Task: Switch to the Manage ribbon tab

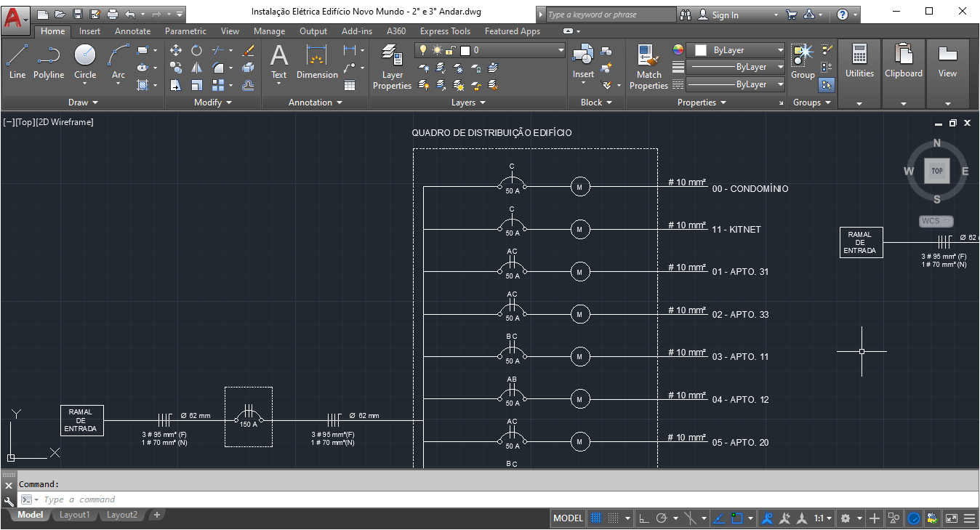Action: pyautogui.click(x=269, y=31)
